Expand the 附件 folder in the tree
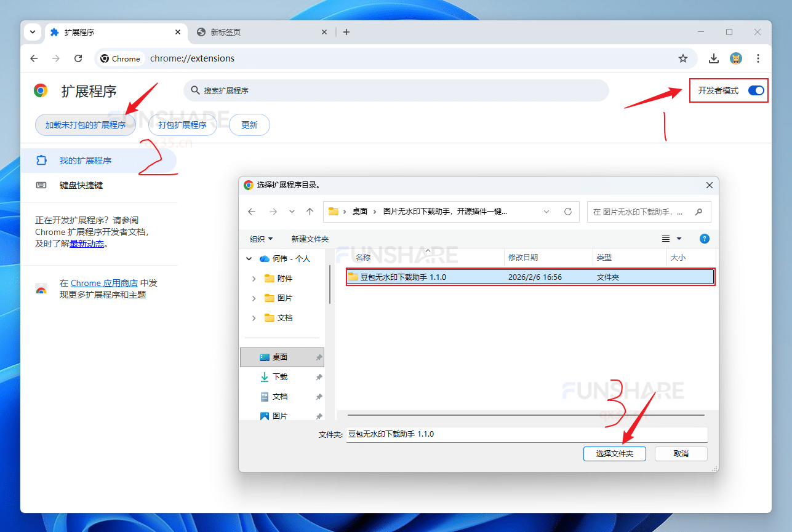This screenshot has height=532, width=792. click(253, 278)
